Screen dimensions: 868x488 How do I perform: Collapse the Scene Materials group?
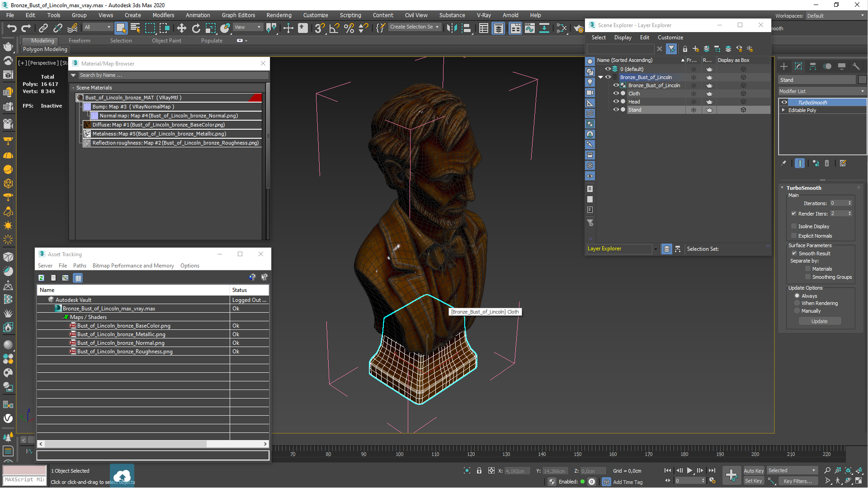[x=73, y=88]
